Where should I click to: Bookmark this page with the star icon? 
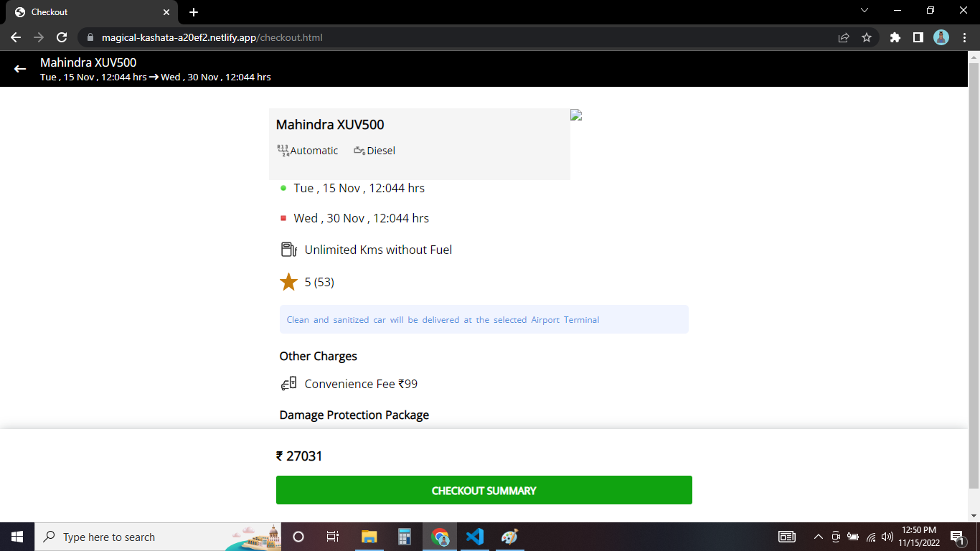click(x=867, y=37)
